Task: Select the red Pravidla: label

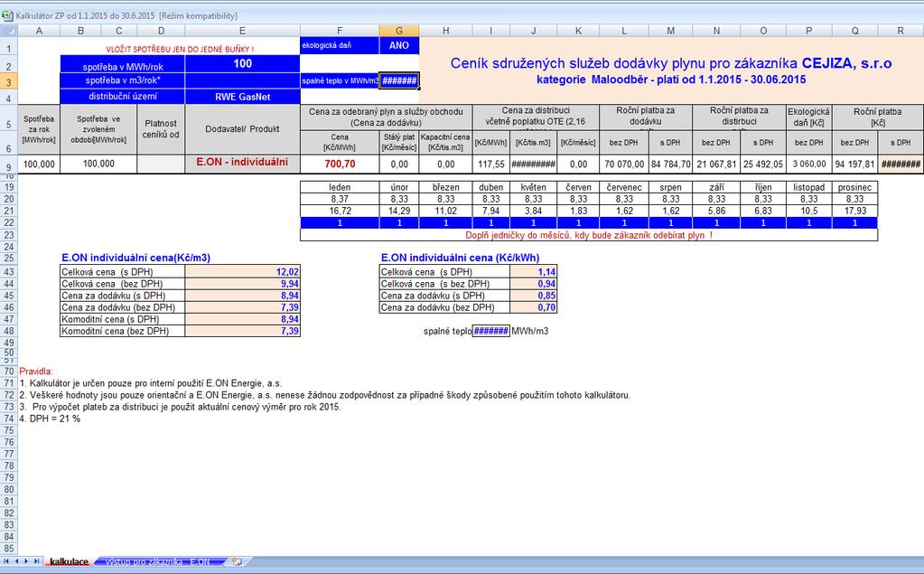Action: pyautogui.click(x=36, y=372)
